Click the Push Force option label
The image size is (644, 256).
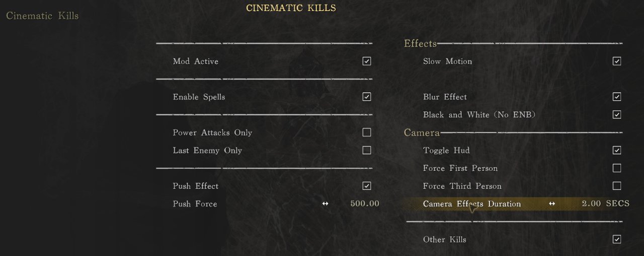click(x=195, y=204)
